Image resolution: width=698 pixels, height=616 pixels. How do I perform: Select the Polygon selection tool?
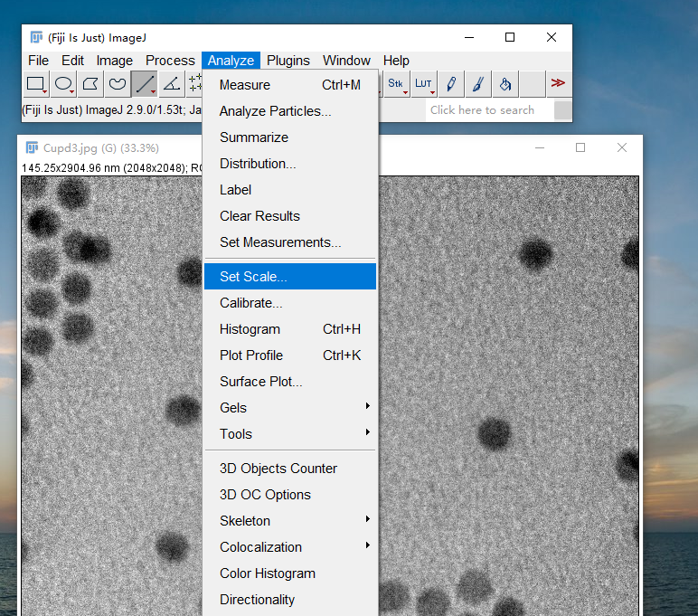tap(90, 84)
